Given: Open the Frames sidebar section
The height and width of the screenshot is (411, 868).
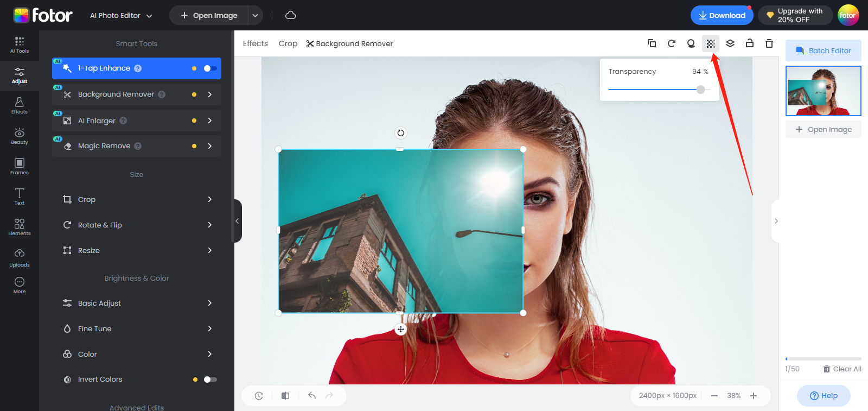Looking at the screenshot, I should coord(20,167).
